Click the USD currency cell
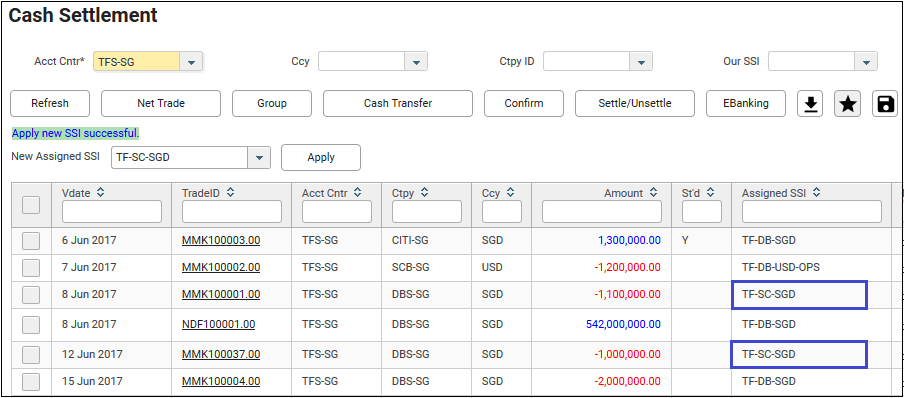This screenshot has width=904, height=398. (x=492, y=268)
